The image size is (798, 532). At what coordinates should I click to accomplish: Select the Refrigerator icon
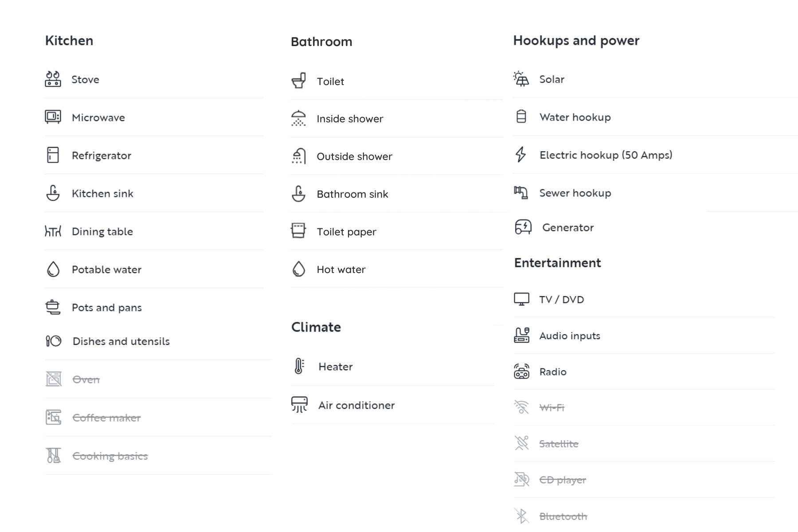coord(53,155)
